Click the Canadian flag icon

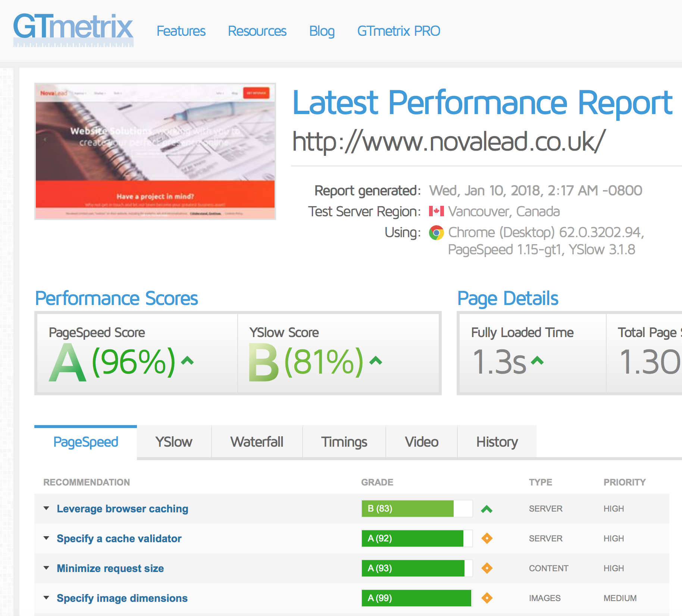[x=436, y=211]
